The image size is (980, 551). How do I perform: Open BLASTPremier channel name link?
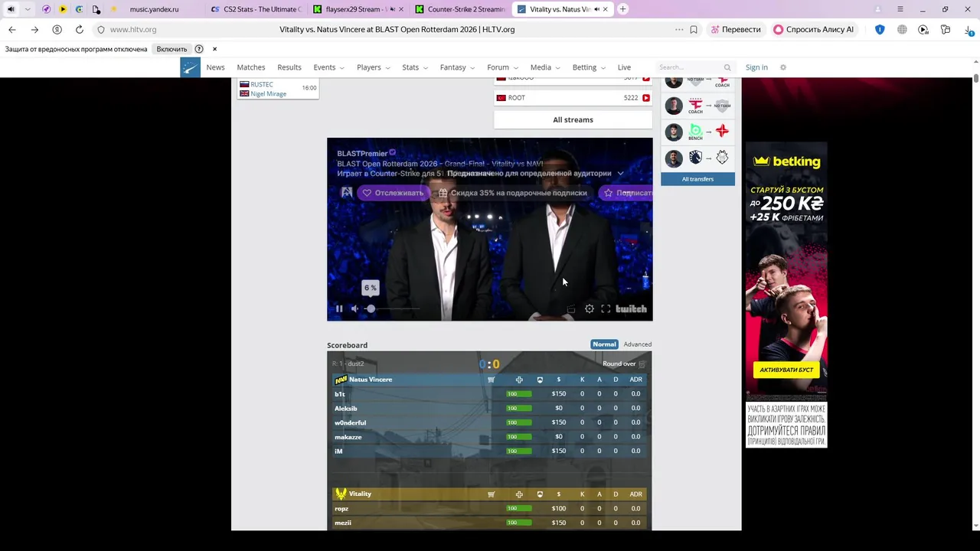[362, 153]
